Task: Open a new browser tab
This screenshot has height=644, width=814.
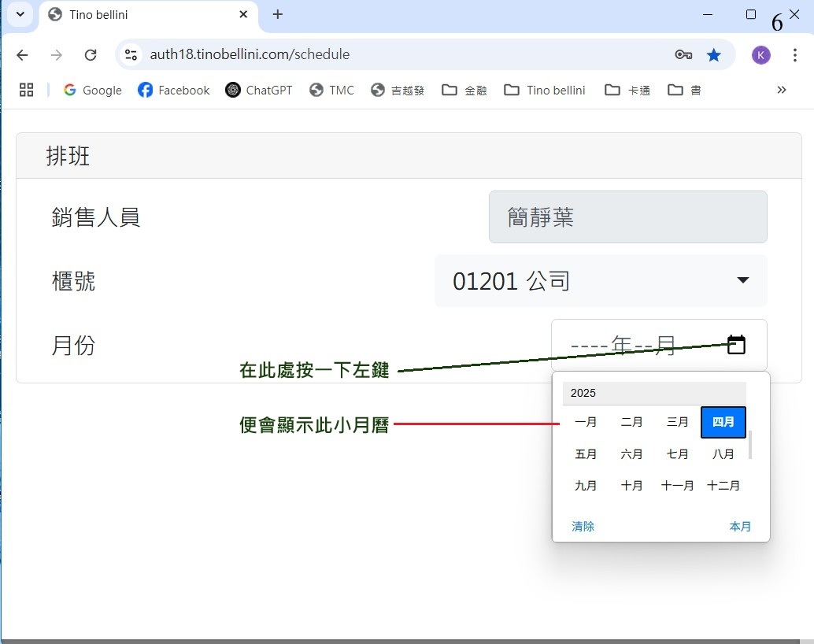Action: [x=277, y=14]
